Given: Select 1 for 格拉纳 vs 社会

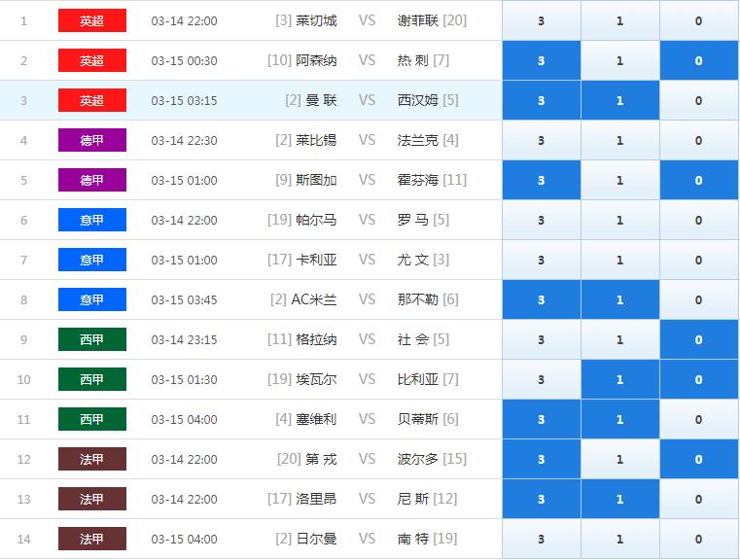Looking at the screenshot, I should click(x=620, y=339).
